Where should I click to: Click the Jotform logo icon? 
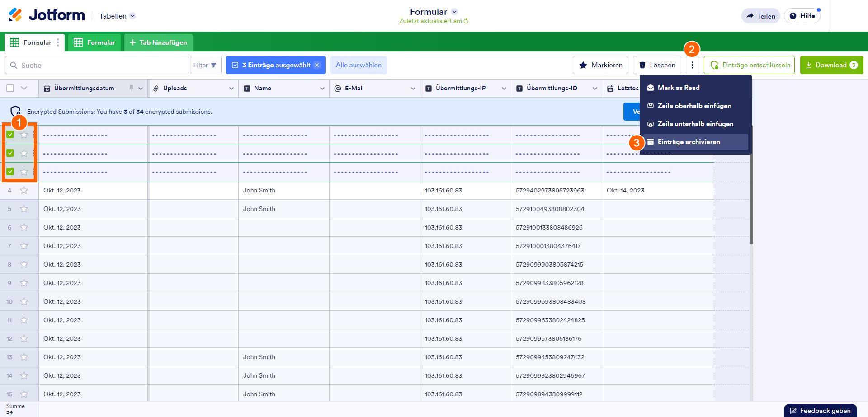tap(15, 15)
